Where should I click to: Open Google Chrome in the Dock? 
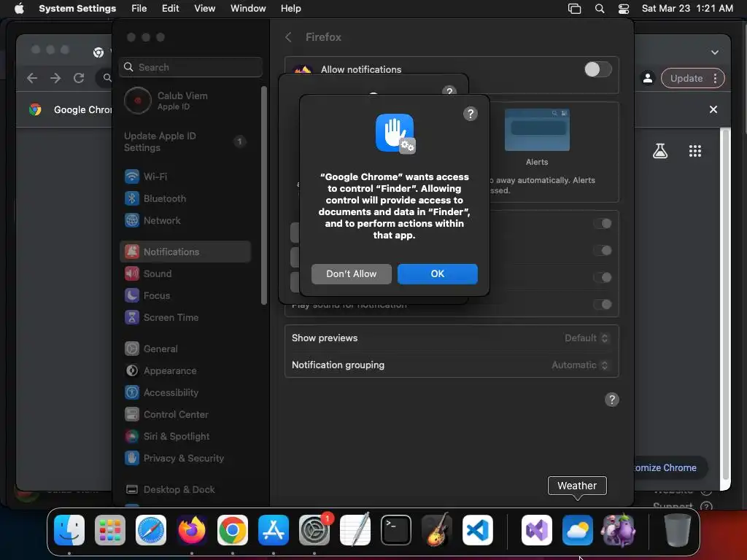click(233, 530)
